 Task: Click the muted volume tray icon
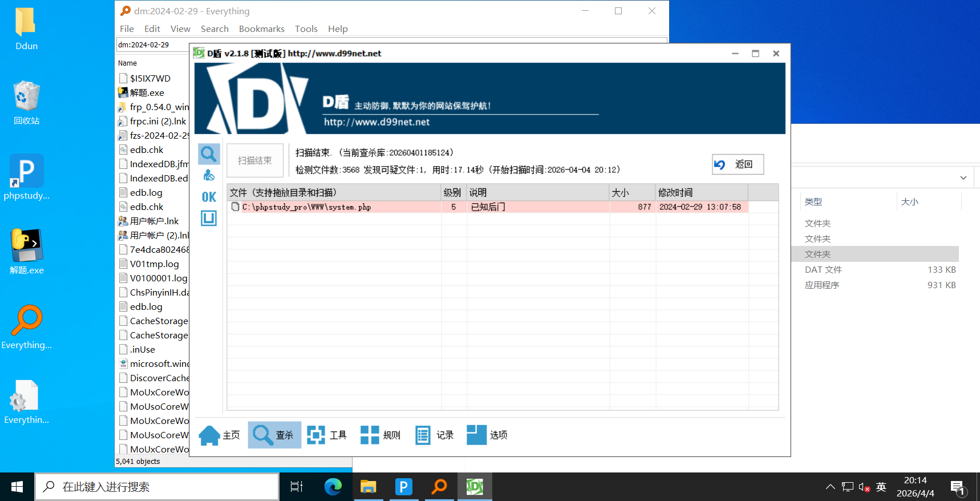pos(864,487)
